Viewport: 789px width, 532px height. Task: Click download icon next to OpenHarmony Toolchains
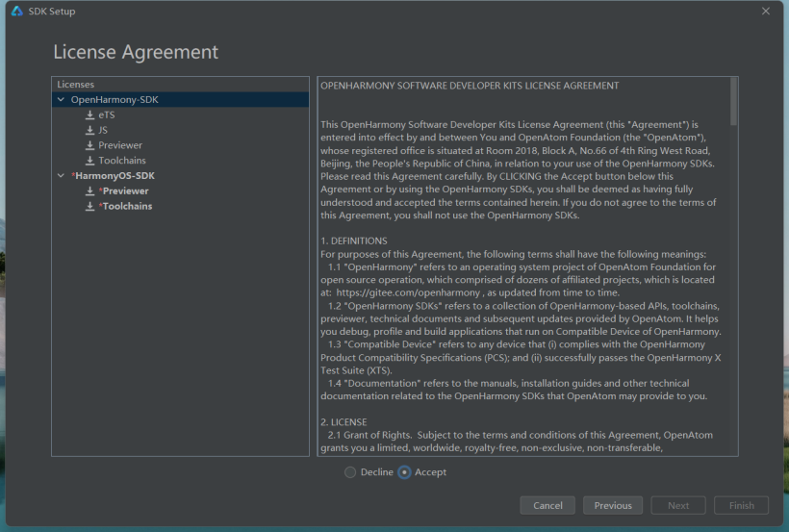pyautogui.click(x=89, y=161)
